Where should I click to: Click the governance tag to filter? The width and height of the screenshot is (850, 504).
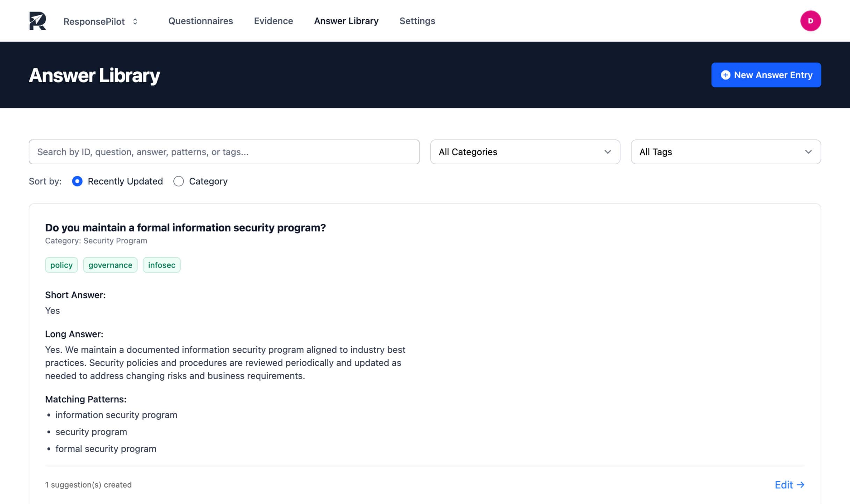110,265
